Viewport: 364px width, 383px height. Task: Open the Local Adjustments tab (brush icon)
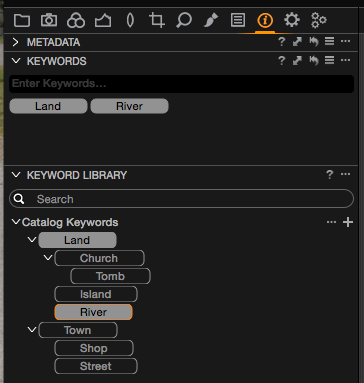[211, 20]
